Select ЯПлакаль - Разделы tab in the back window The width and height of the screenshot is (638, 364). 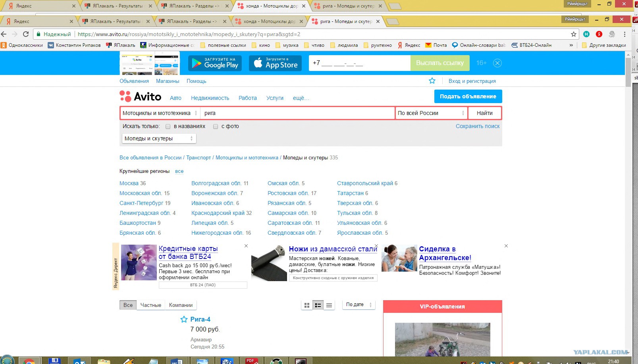(194, 6)
